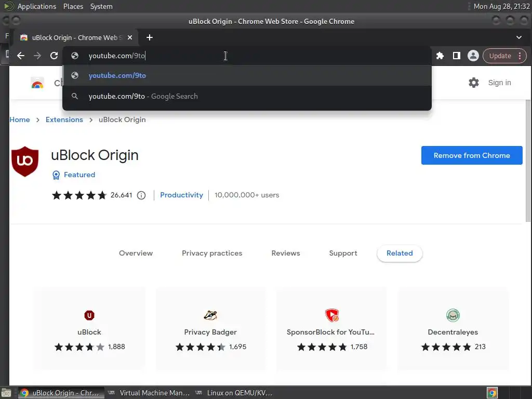Open the Privacy Badger extension card
Viewport: 532px width, 399px height.
pyautogui.click(x=211, y=329)
